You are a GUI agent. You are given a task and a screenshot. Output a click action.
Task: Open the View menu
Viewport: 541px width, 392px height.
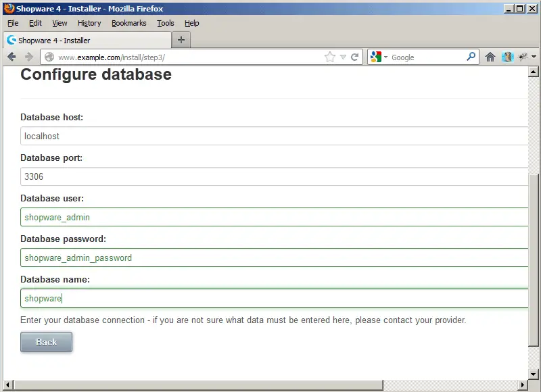[60, 23]
